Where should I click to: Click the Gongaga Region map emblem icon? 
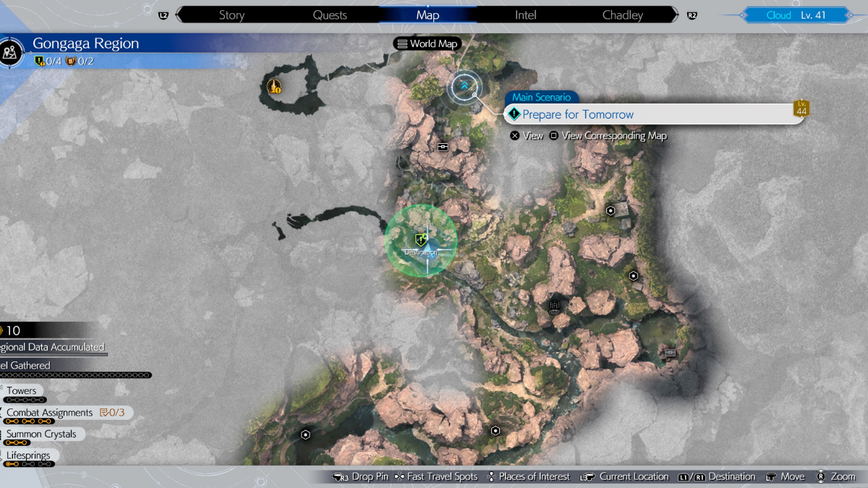coord(12,51)
